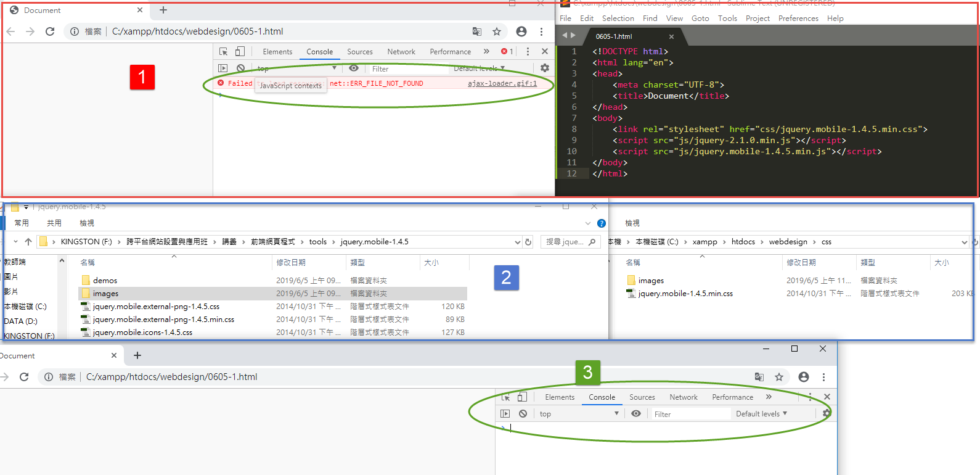Viewport: 980px width, 475px height.
Task: Click the red error count badge in DevTools
Action: click(x=507, y=52)
